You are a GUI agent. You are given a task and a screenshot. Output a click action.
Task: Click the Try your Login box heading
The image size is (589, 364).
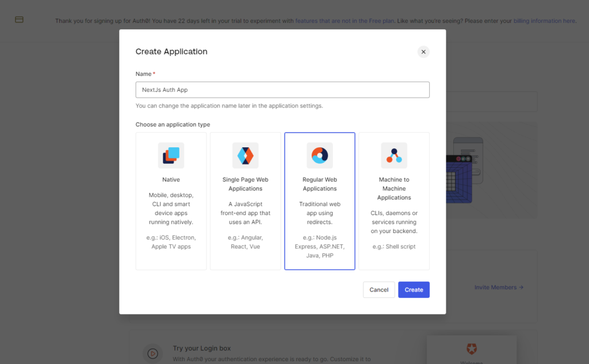click(202, 348)
